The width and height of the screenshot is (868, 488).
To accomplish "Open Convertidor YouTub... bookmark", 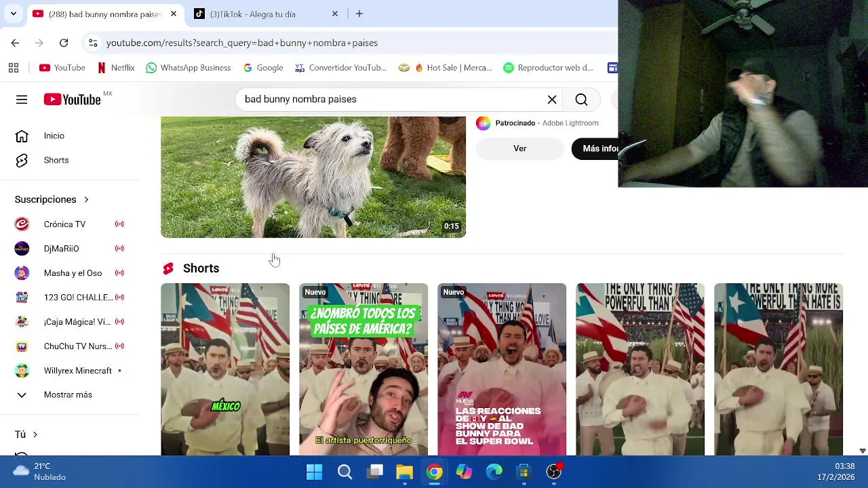I will (341, 68).
